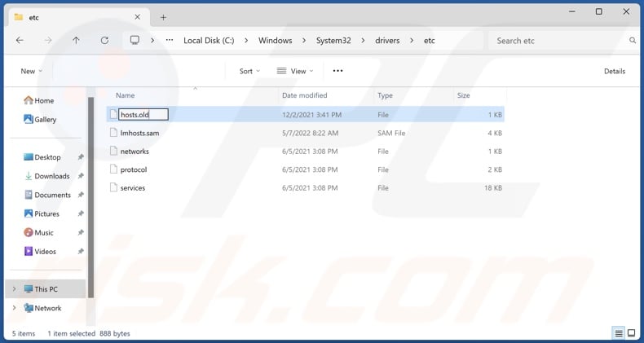Open the Desktop quick access folder

click(42, 157)
